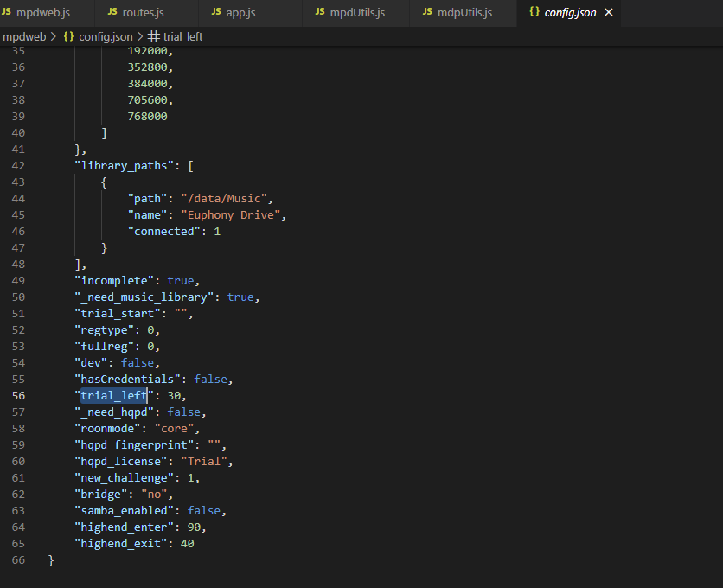Switch to the mpdweb.js tab
Viewport: 723px width, 588px height.
[x=43, y=12]
